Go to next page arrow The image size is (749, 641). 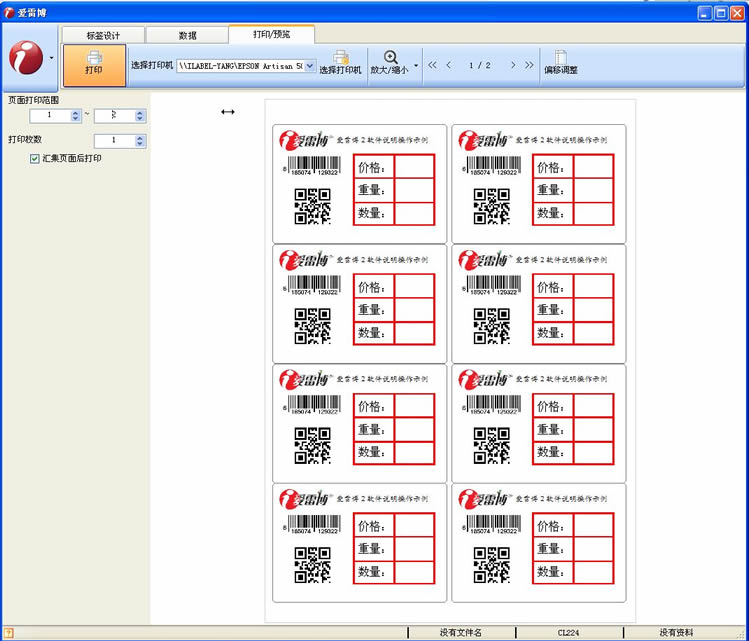513,65
